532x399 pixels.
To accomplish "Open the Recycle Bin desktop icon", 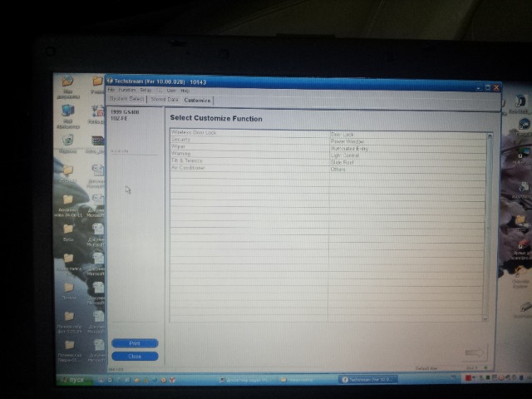I will 68,144.
